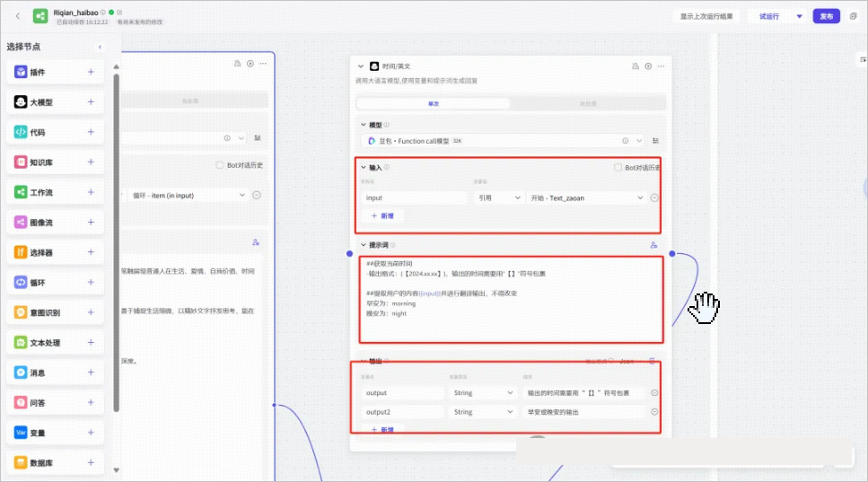Open 循环 - item (in input) dropdown

click(x=189, y=196)
